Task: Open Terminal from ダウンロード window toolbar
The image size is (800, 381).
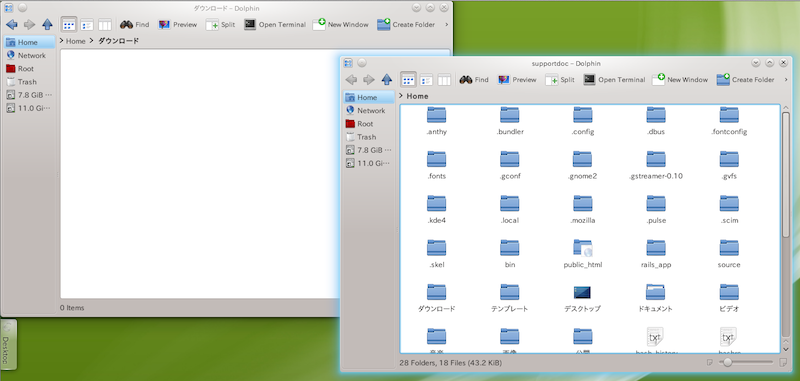Action: click(275, 24)
